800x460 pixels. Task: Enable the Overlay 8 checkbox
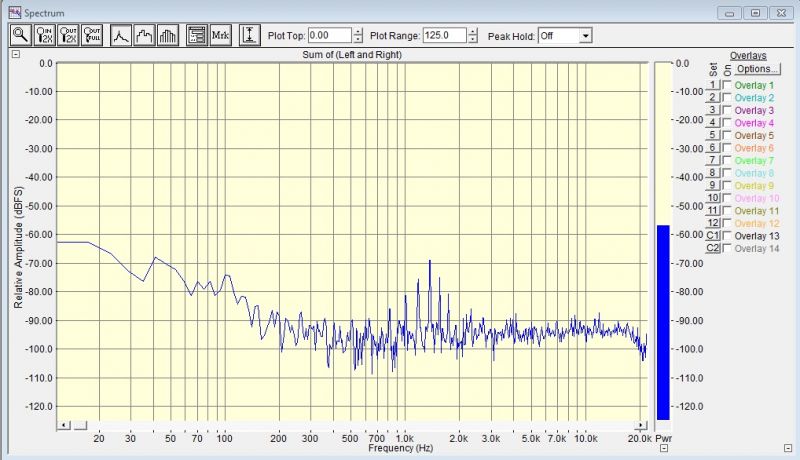pyautogui.click(x=727, y=172)
